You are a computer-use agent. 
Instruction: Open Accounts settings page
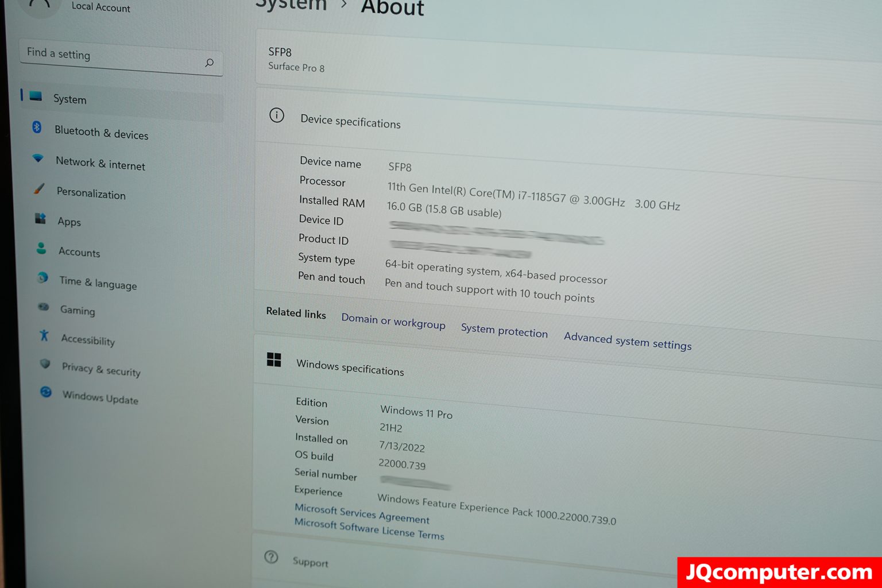[79, 252]
